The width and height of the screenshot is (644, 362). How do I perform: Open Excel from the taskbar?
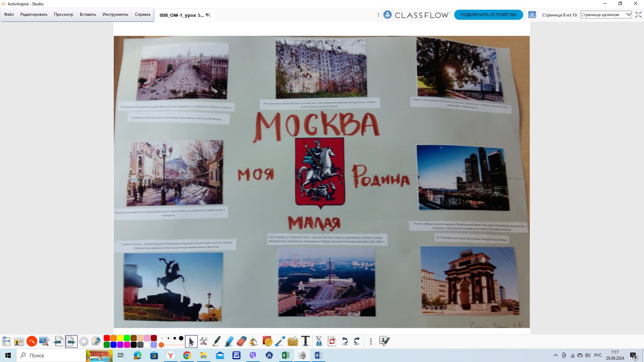[x=286, y=355]
